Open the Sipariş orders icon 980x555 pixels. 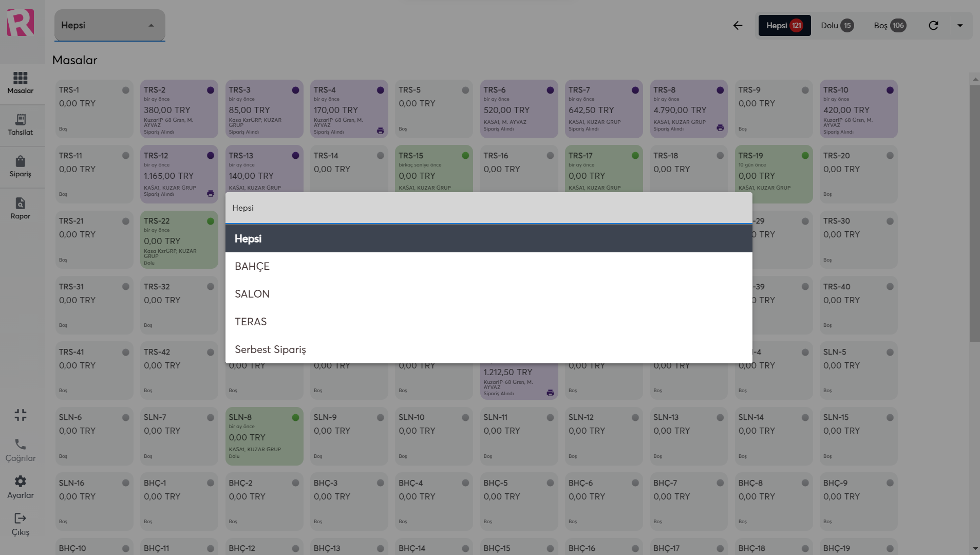pos(21,162)
